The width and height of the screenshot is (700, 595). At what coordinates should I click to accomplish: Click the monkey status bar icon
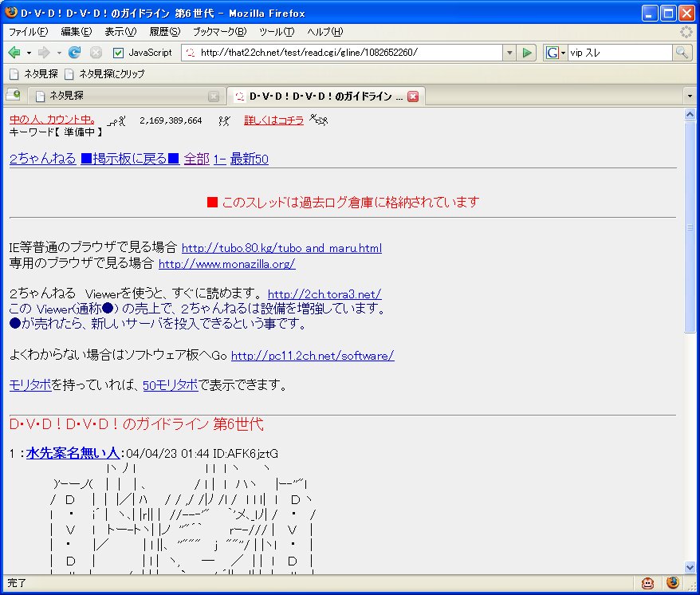coord(647,583)
